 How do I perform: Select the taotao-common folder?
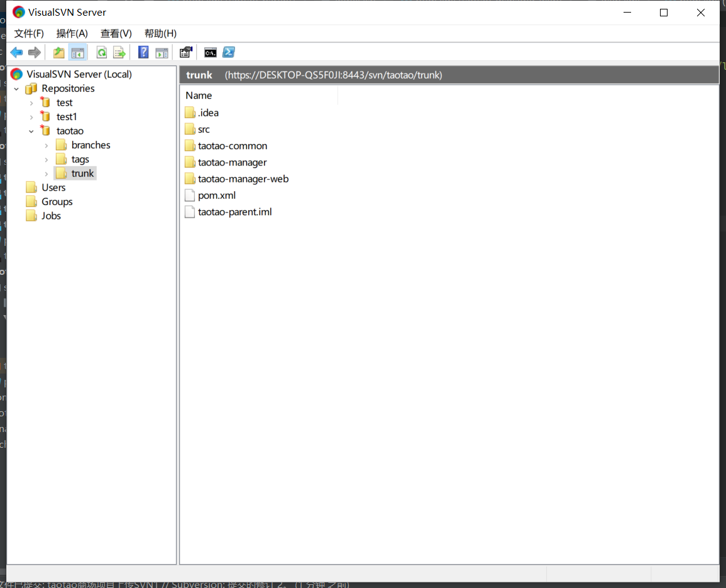coord(233,146)
